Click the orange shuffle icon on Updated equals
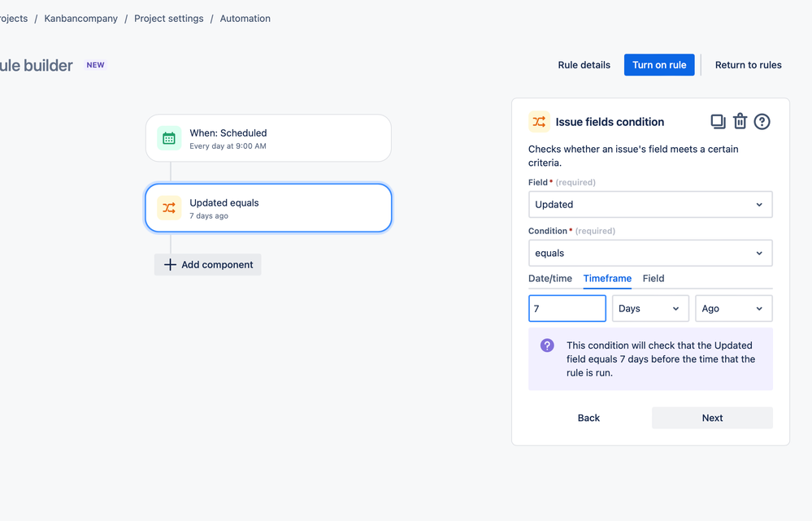This screenshot has width=812, height=521. 169,208
